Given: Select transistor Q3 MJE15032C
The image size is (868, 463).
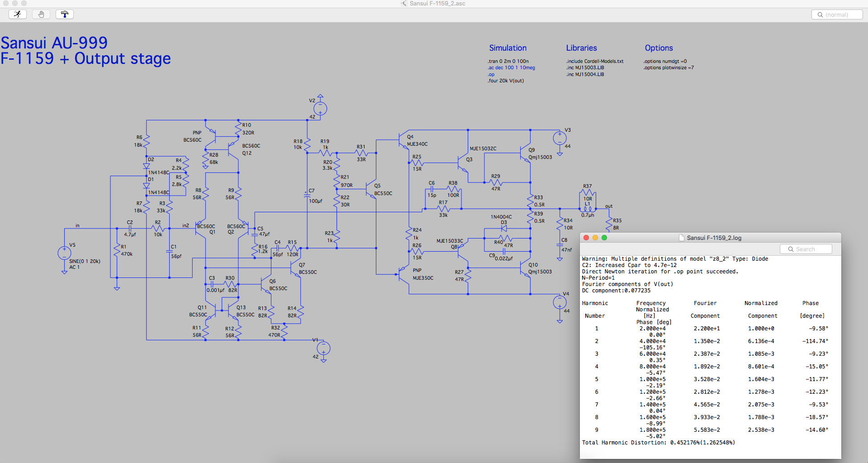Looking at the screenshot, I should pyautogui.click(x=462, y=163).
